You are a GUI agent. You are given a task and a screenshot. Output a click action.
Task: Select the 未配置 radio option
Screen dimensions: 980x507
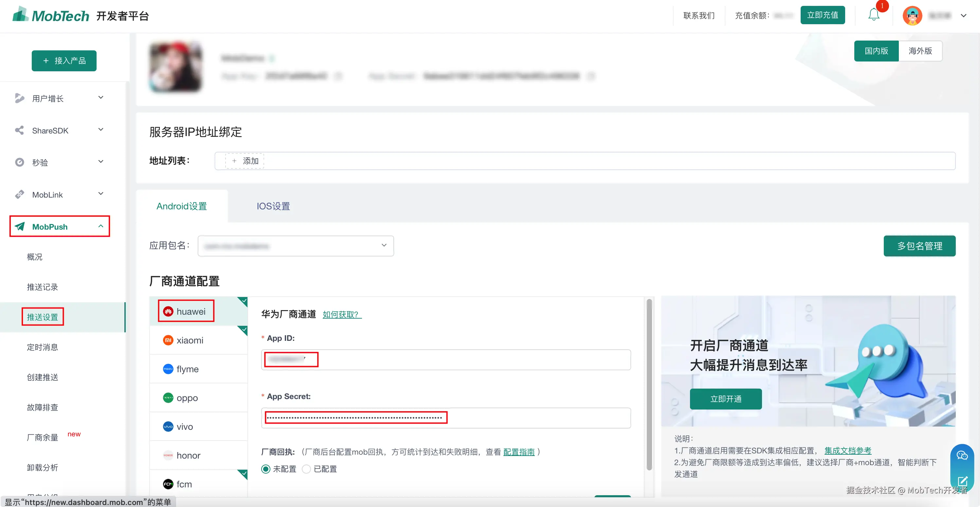[x=266, y=469]
